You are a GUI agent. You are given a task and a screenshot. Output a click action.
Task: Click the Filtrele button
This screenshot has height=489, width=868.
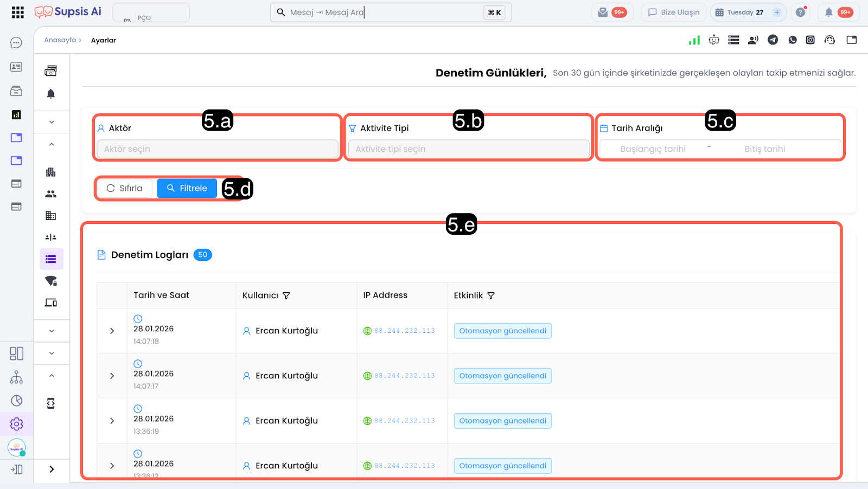[x=187, y=188]
